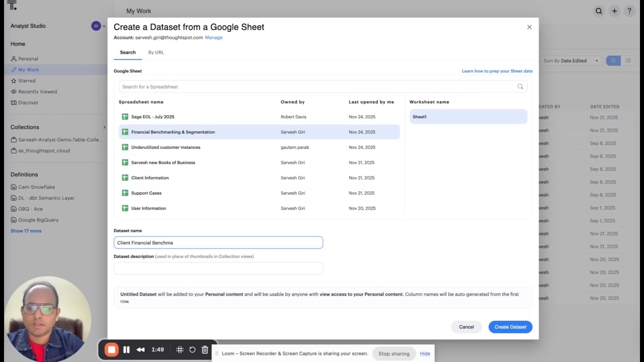
Task: Click the Loom restart recording icon
Action: (x=192, y=349)
